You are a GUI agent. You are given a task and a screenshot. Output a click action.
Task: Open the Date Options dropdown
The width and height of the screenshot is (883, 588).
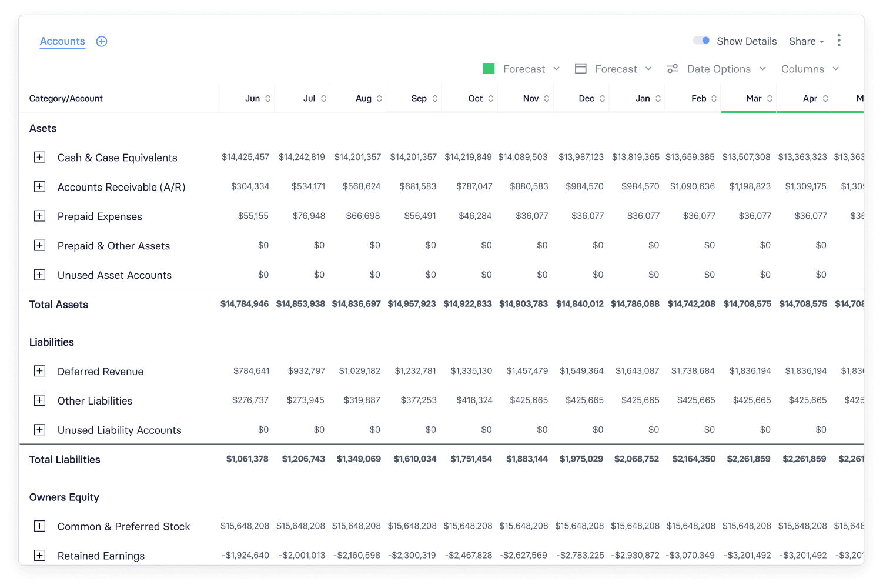(x=727, y=69)
